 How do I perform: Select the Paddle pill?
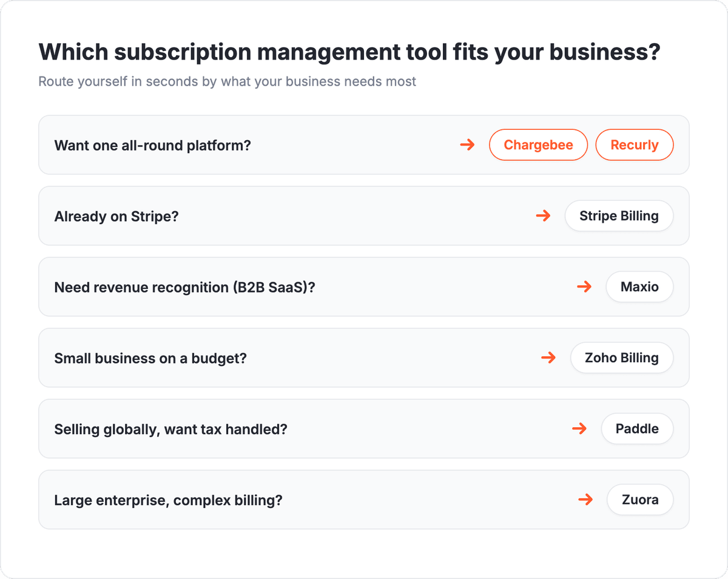637,429
